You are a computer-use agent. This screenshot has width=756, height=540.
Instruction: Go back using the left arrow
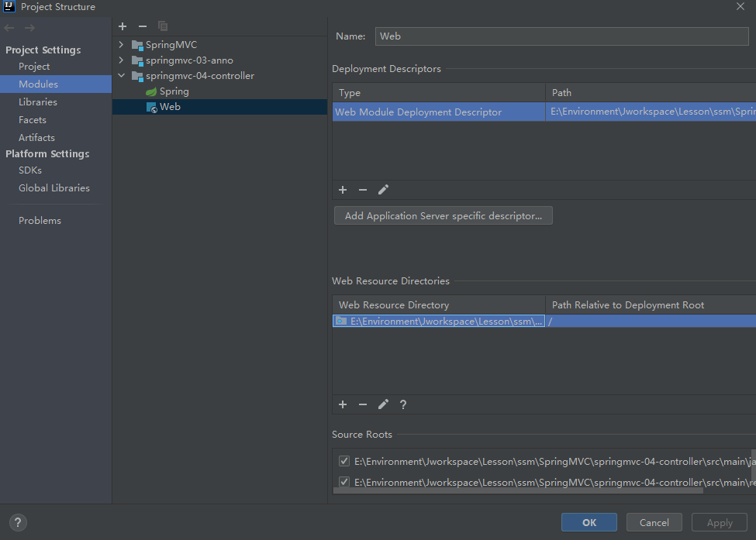tap(9, 28)
